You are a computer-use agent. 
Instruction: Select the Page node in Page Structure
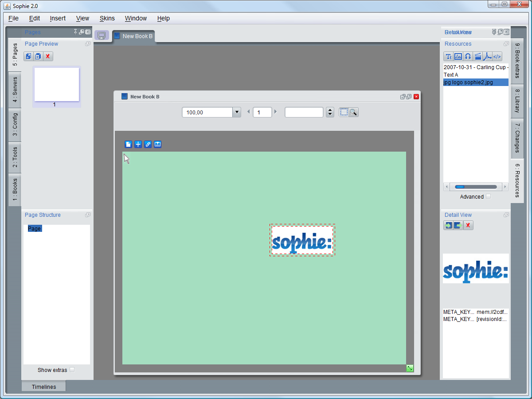point(34,229)
